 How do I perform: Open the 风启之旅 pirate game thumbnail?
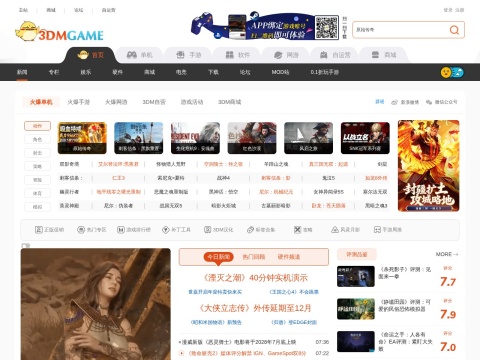pos(308,138)
